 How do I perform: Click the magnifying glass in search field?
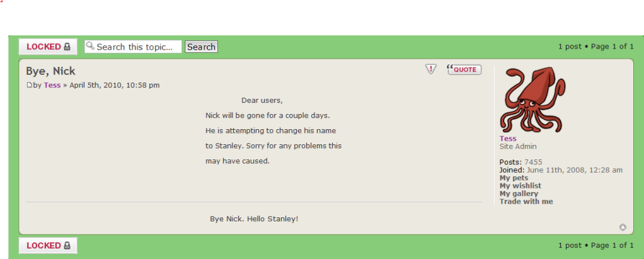click(90, 46)
